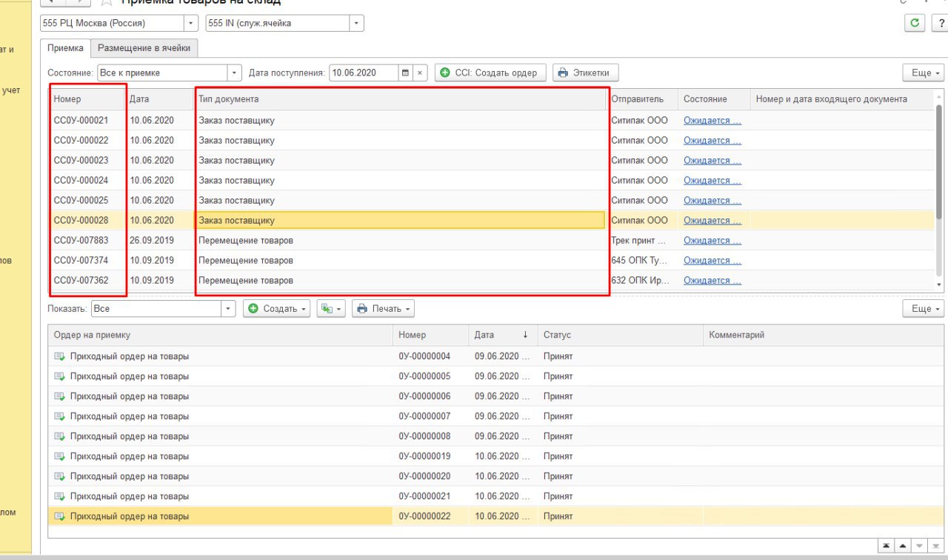Screen dimensions: 948x560
Task: Switch to the Размещение в ячейки tab
Action: pos(144,48)
